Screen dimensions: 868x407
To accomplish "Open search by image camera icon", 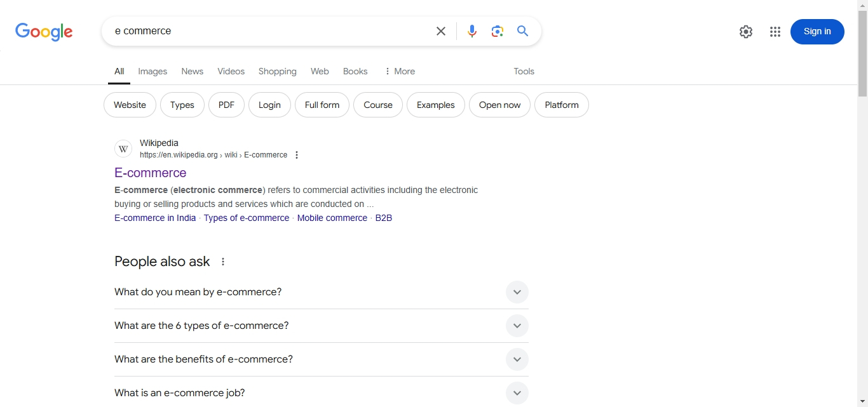I will pos(498,31).
